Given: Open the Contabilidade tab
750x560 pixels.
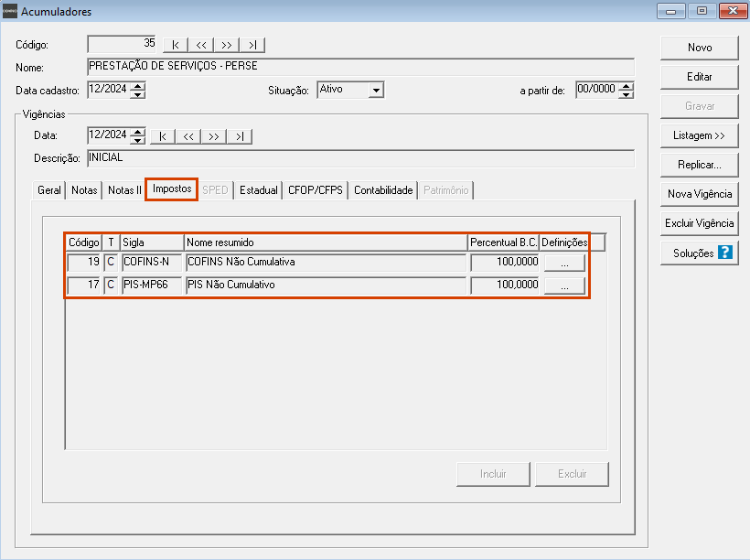Looking at the screenshot, I should click(x=383, y=190).
